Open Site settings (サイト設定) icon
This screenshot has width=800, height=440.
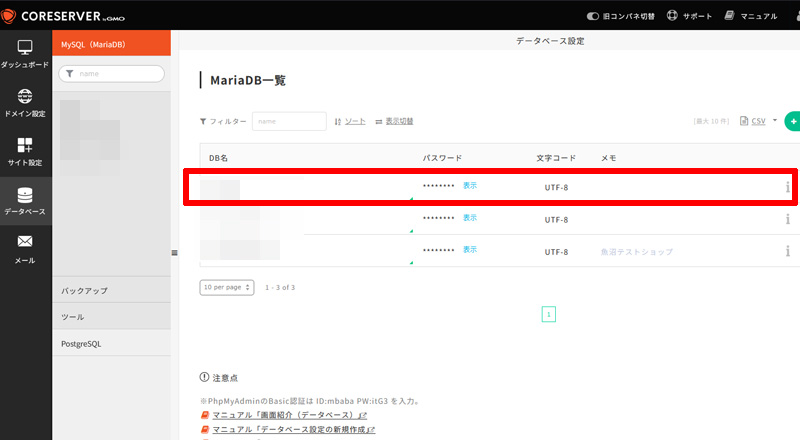click(x=25, y=151)
